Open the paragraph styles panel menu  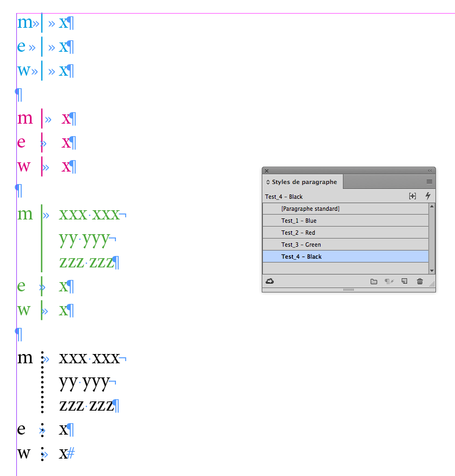pos(429,181)
